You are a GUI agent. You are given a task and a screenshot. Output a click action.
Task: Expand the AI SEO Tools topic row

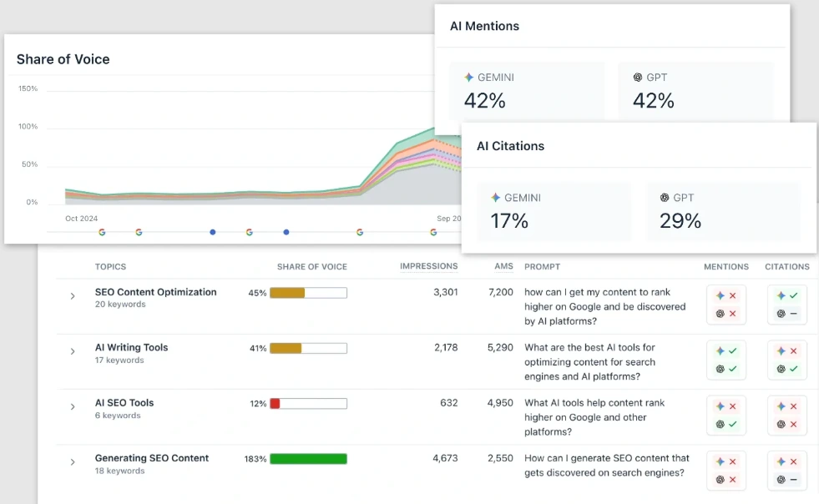[73, 406]
